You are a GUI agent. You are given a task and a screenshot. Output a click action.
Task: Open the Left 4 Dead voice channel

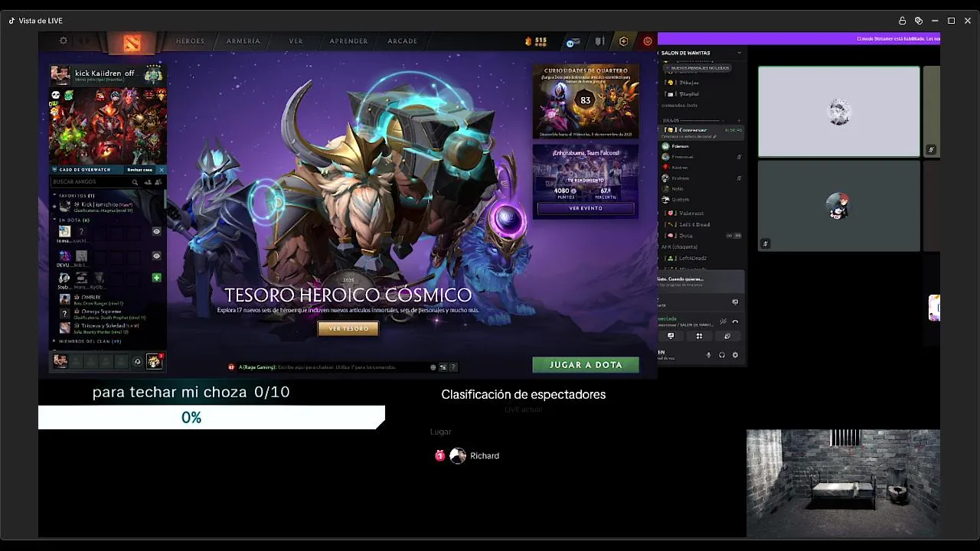(694, 224)
